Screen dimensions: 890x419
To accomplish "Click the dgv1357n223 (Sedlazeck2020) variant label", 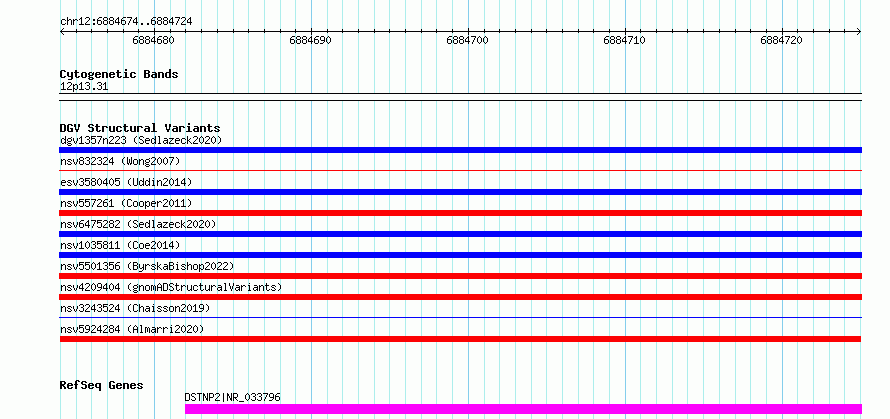I will coord(141,140).
